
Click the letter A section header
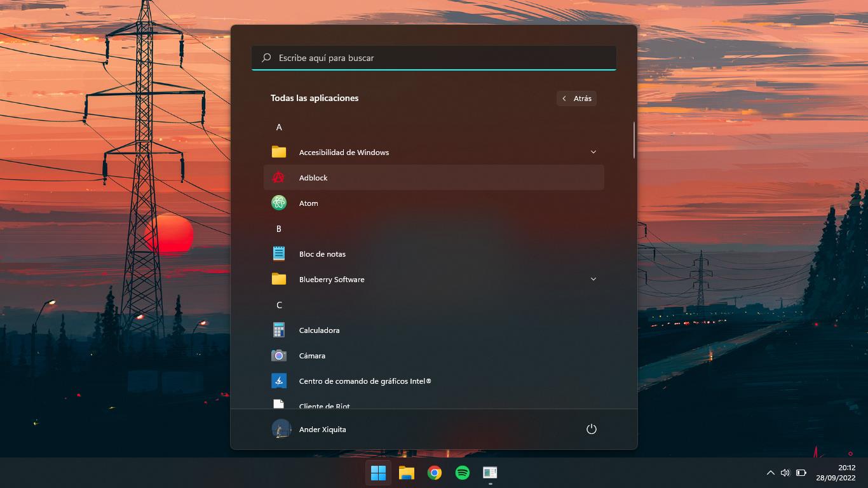click(x=279, y=127)
